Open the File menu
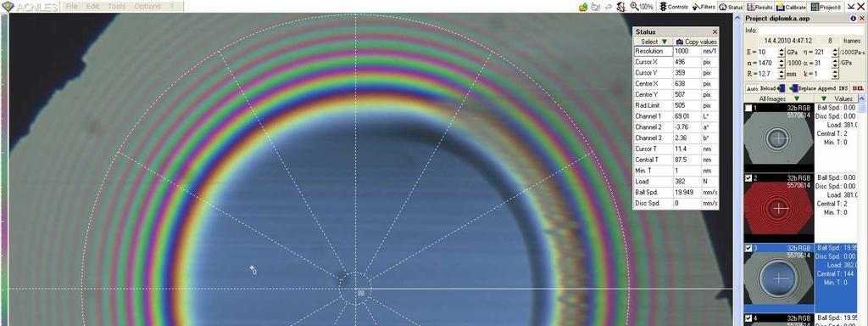The width and height of the screenshot is (868, 326). click(x=72, y=6)
